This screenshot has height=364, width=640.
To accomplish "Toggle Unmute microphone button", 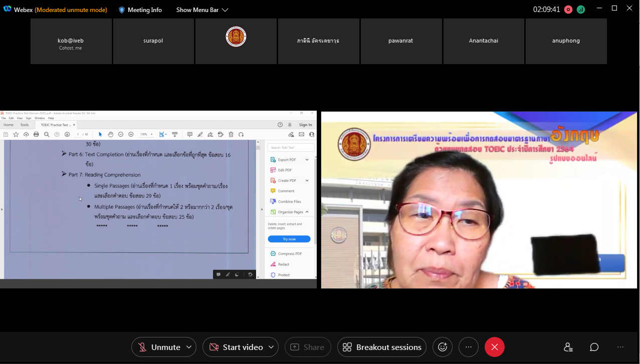I will coord(158,347).
